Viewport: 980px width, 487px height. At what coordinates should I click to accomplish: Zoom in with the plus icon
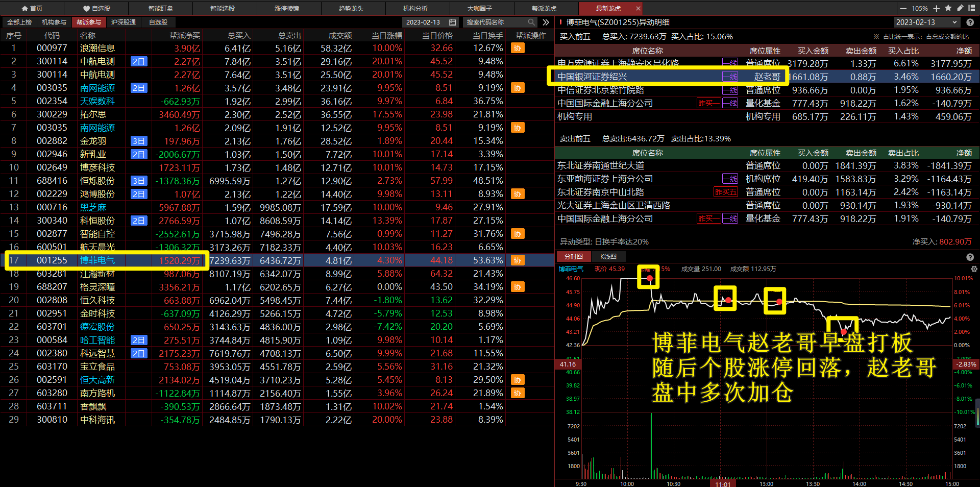(936, 9)
